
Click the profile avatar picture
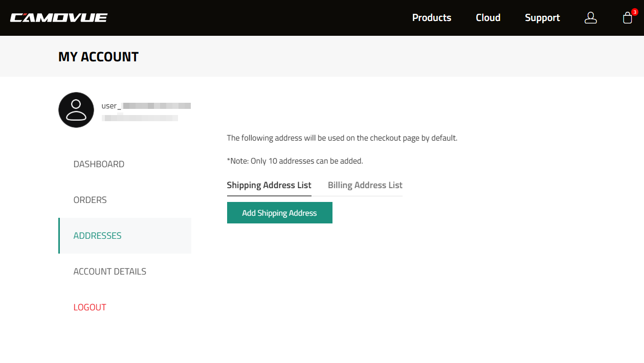(x=76, y=110)
